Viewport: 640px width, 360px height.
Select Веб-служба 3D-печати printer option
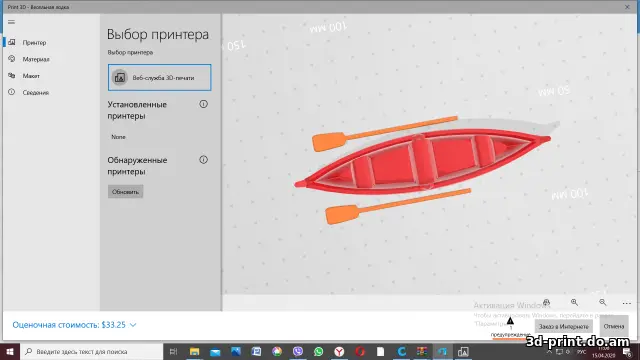tap(160, 78)
